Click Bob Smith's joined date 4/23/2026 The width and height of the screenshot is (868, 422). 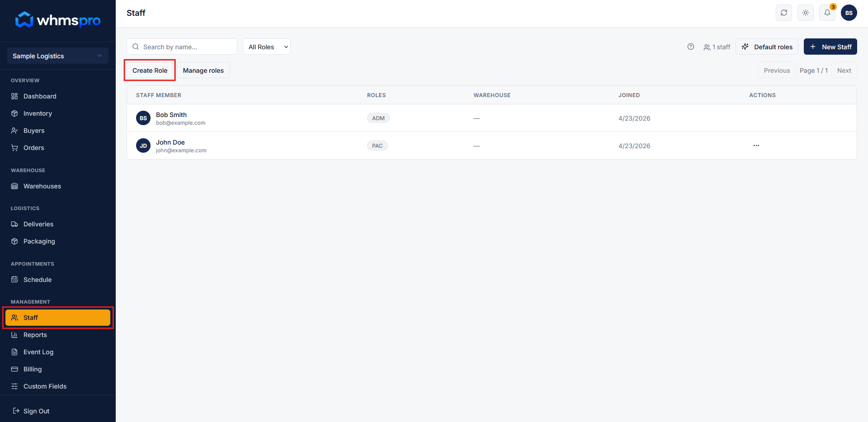(x=634, y=118)
